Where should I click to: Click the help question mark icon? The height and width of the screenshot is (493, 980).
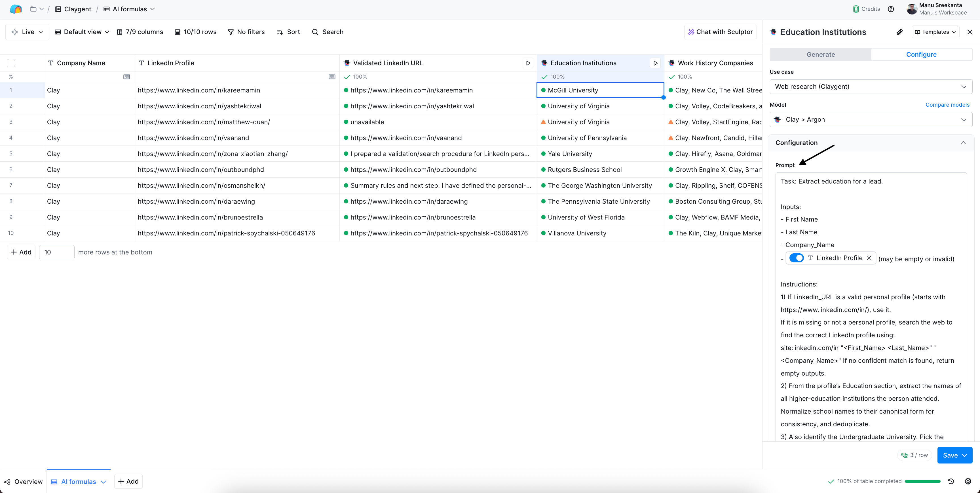point(891,9)
